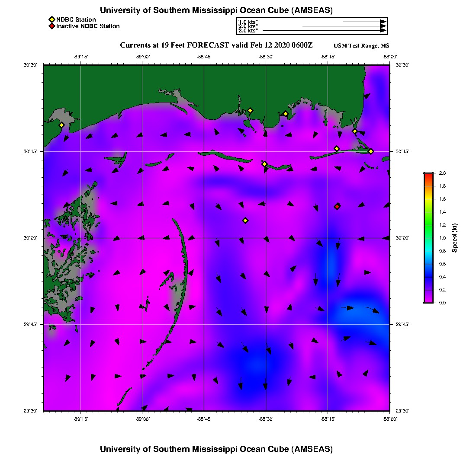Click the 'NDBC Station' legend text
The height and width of the screenshot is (454, 476).
click(x=76, y=19)
